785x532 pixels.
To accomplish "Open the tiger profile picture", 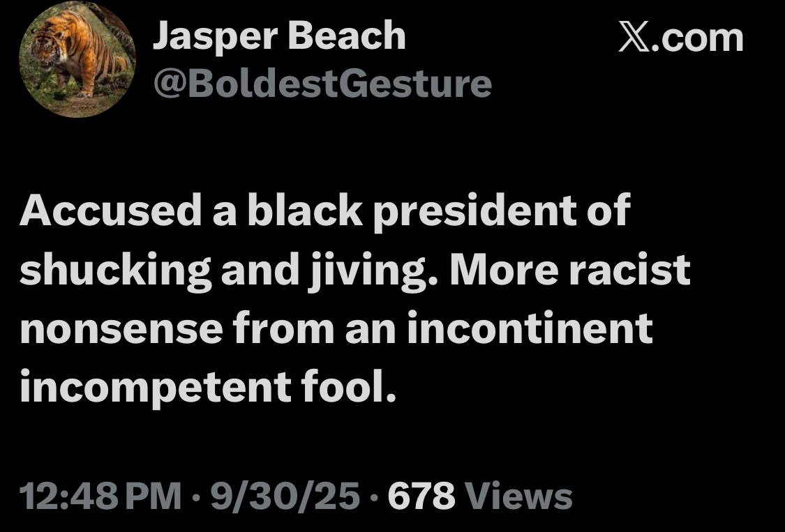I will coord(77,60).
